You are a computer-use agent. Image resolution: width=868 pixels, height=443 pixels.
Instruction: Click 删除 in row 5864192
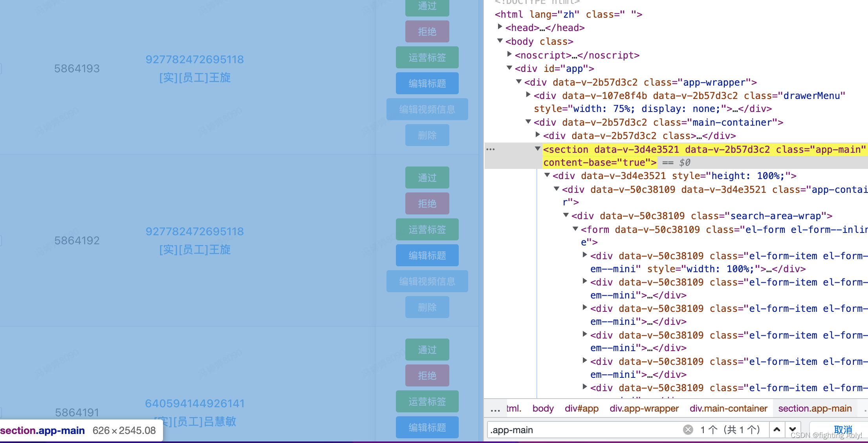[427, 307]
